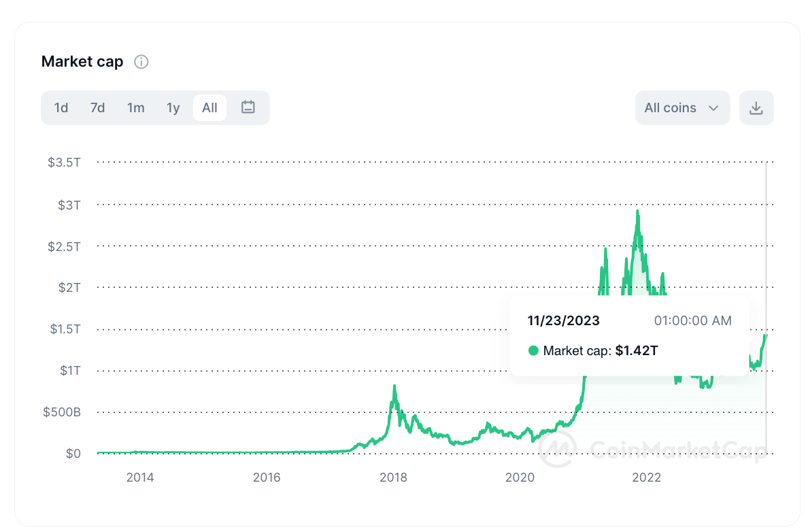This screenshot has width=808, height=532.
Task: Click the 2014 x-axis label
Action: pyautogui.click(x=140, y=478)
